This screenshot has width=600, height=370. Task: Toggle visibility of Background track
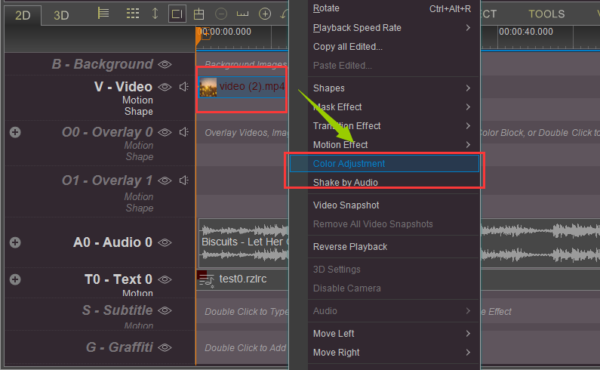(165, 64)
